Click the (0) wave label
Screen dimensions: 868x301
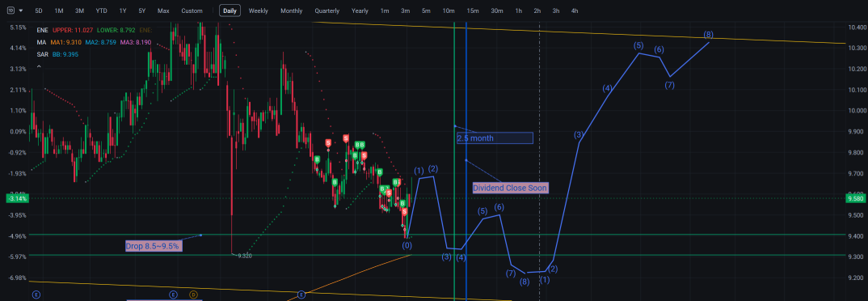point(407,244)
